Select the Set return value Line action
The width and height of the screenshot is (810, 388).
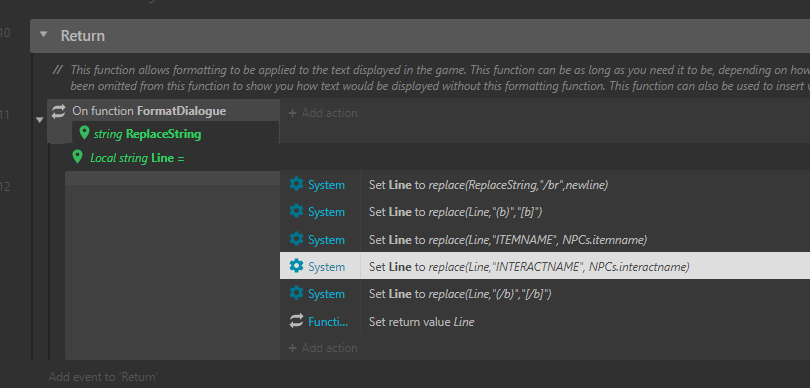point(422,322)
